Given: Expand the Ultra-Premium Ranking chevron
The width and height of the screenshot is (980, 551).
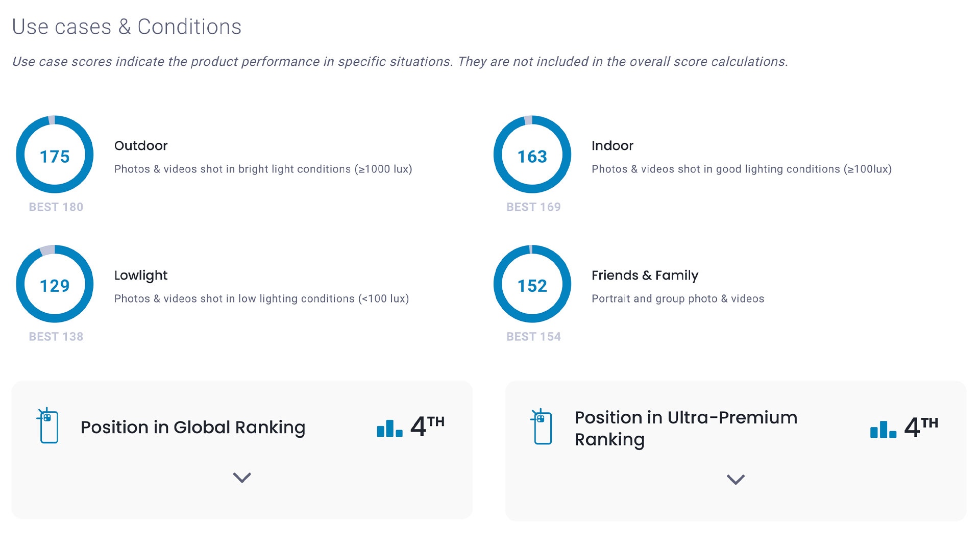Looking at the screenshot, I should [x=736, y=480].
